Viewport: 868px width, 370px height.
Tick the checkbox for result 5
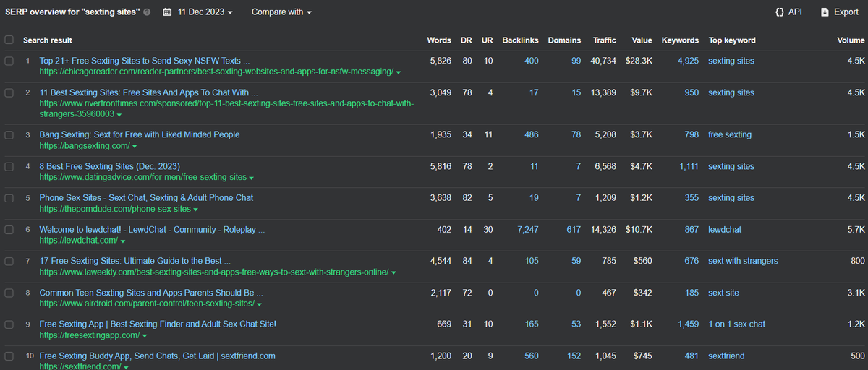point(9,198)
